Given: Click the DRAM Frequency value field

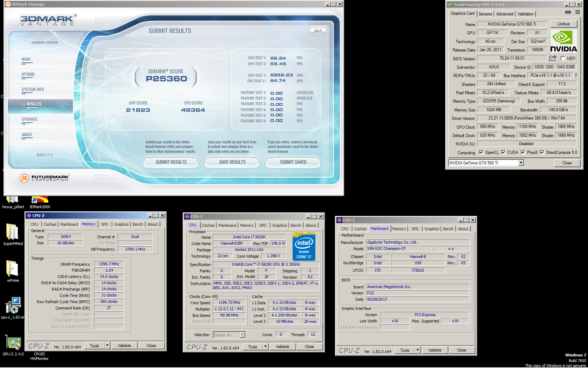Looking at the screenshot, I should tap(109, 264).
